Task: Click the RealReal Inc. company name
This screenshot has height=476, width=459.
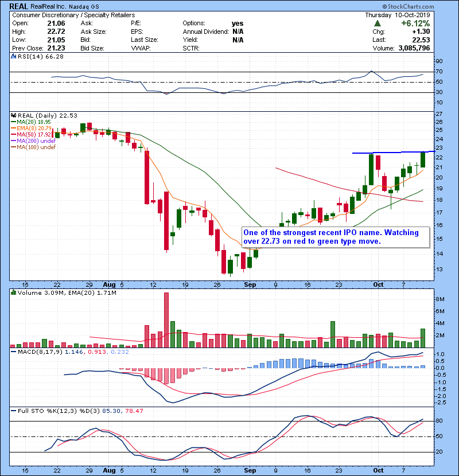Action: coord(48,6)
